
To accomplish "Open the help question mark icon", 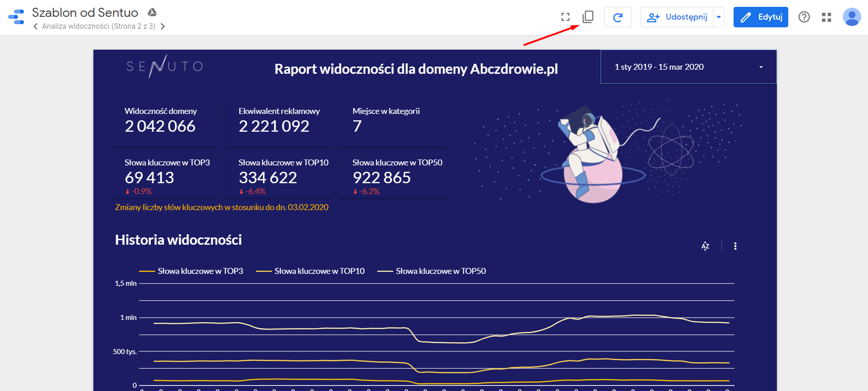I will tap(804, 17).
